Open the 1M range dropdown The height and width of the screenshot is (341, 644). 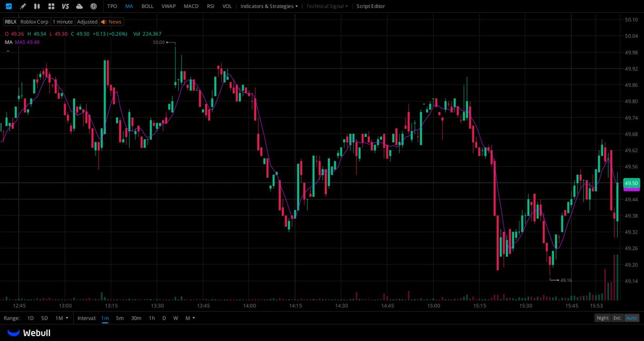pyautogui.click(x=62, y=318)
